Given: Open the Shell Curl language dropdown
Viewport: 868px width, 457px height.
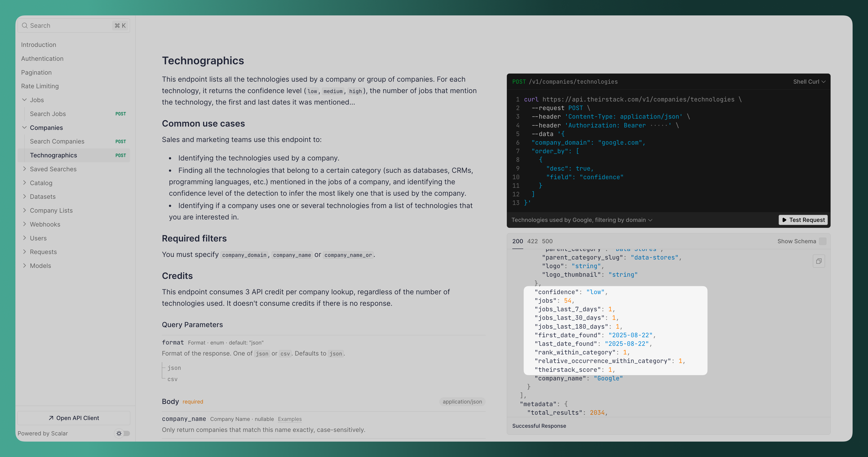Looking at the screenshot, I should pos(808,81).
